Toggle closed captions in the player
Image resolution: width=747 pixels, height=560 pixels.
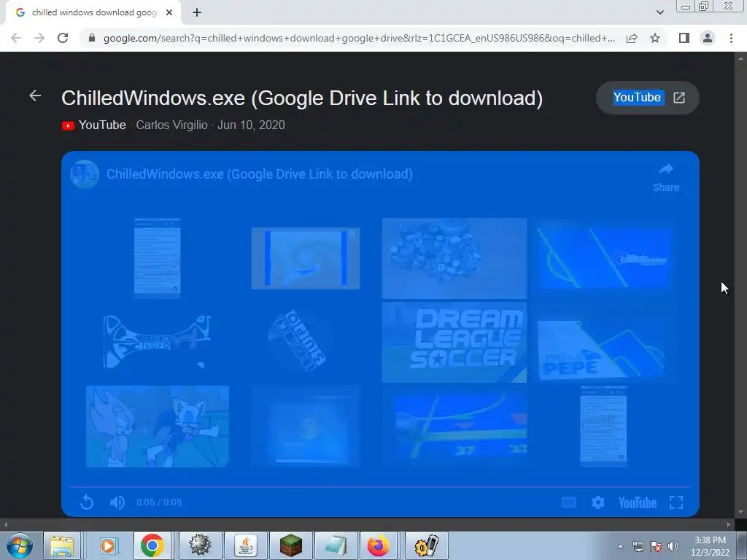(569, 503)
